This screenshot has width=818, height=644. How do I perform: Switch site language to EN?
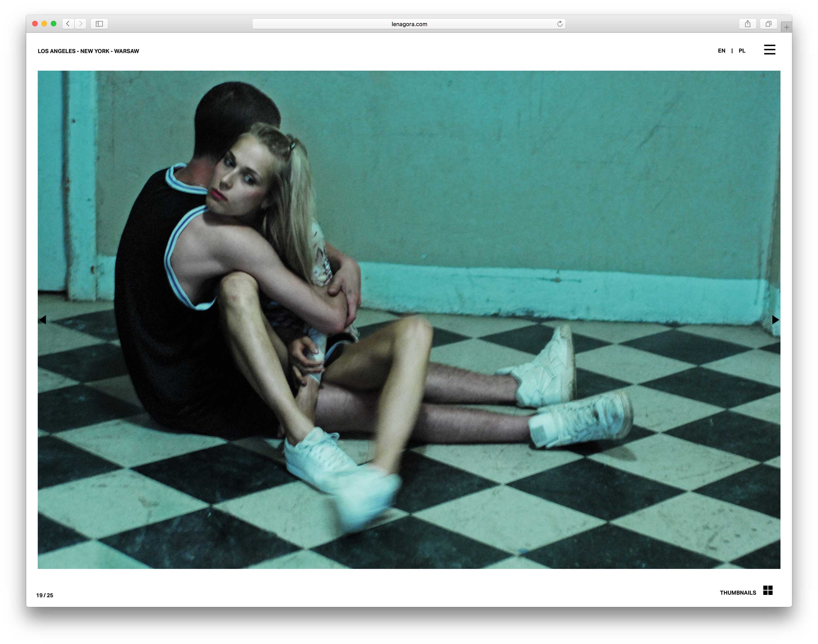[x=721, y=50]
